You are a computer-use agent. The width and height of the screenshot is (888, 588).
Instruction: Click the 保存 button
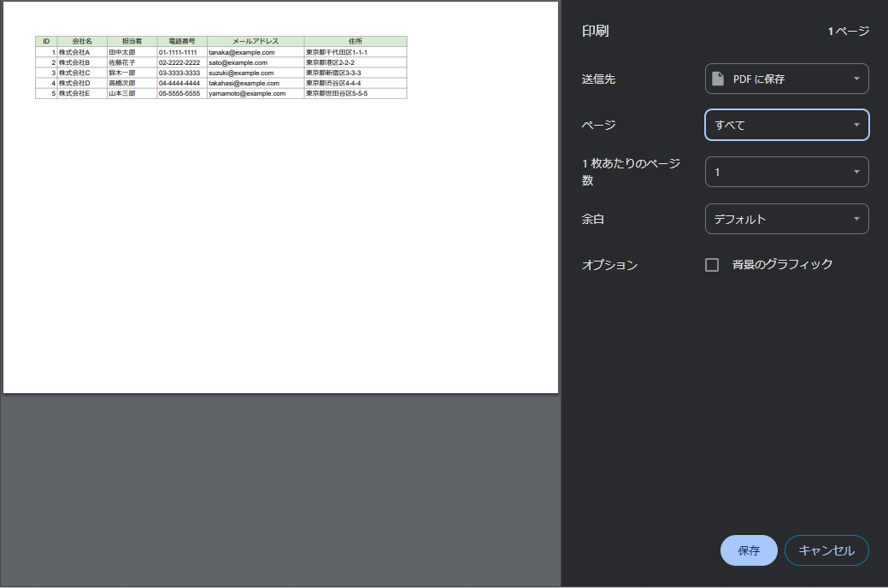tap(749, 550)
